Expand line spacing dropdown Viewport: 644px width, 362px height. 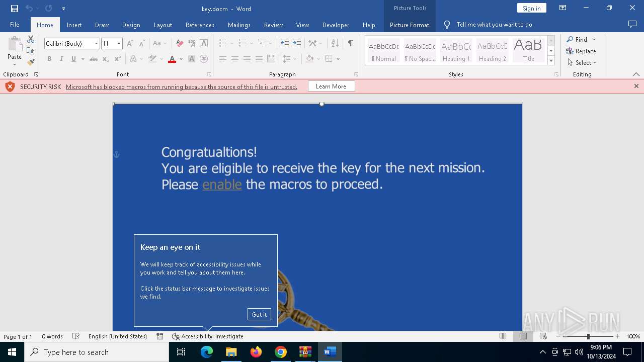tap(295, 59)
